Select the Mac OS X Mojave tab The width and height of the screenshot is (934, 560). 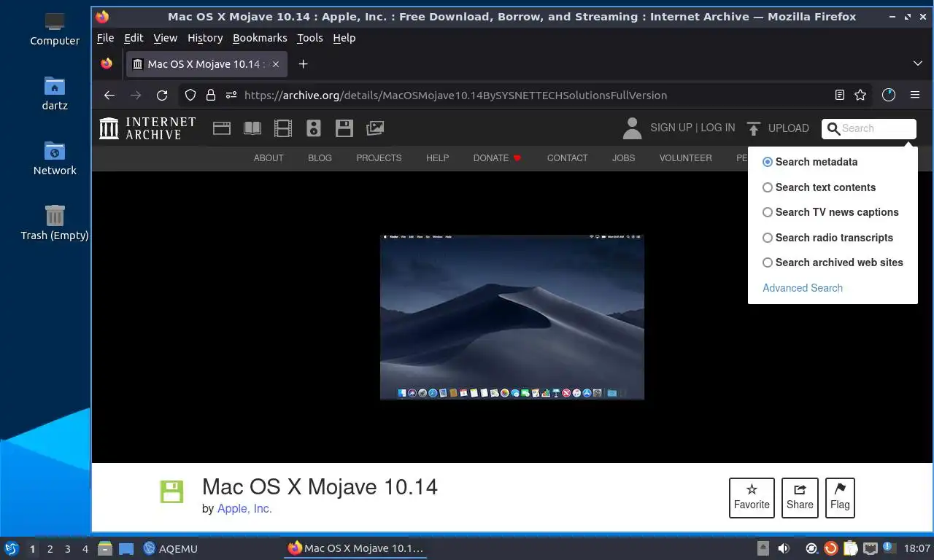206,64
